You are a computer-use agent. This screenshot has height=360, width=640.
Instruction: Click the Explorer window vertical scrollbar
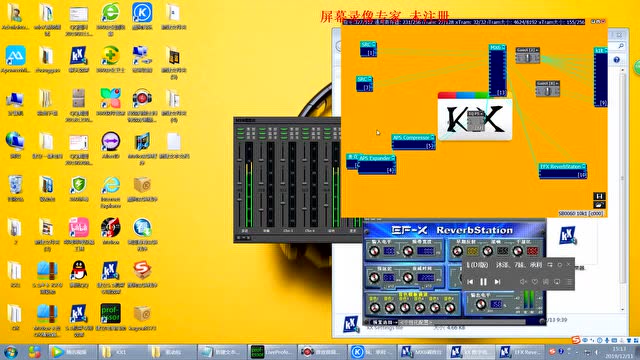622,188
